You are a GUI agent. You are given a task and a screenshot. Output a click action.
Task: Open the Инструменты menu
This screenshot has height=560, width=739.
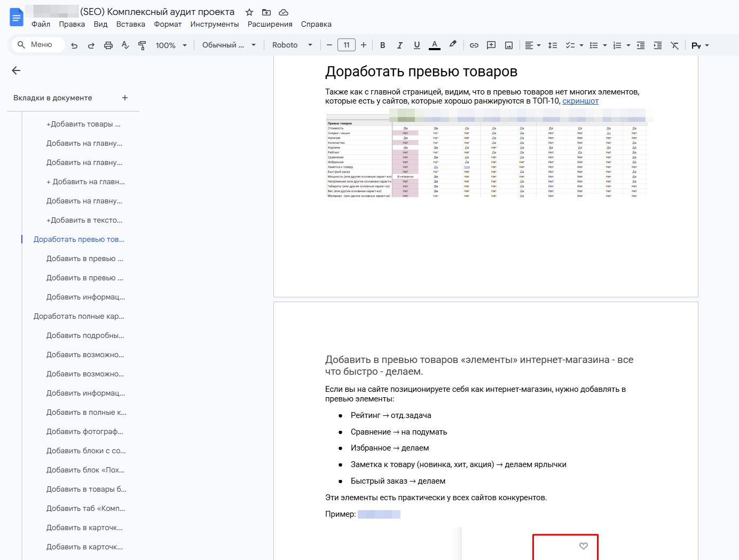click(214, 24)
